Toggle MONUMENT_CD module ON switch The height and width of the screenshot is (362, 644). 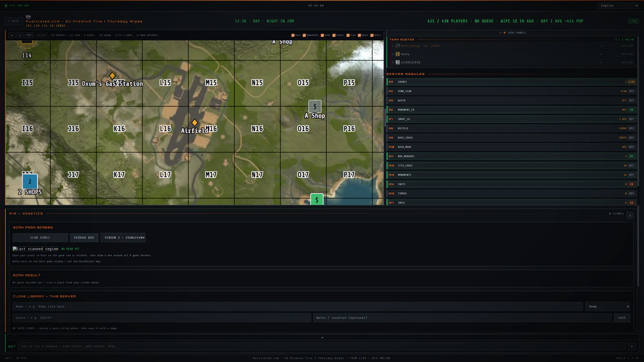tap(632, 110)
